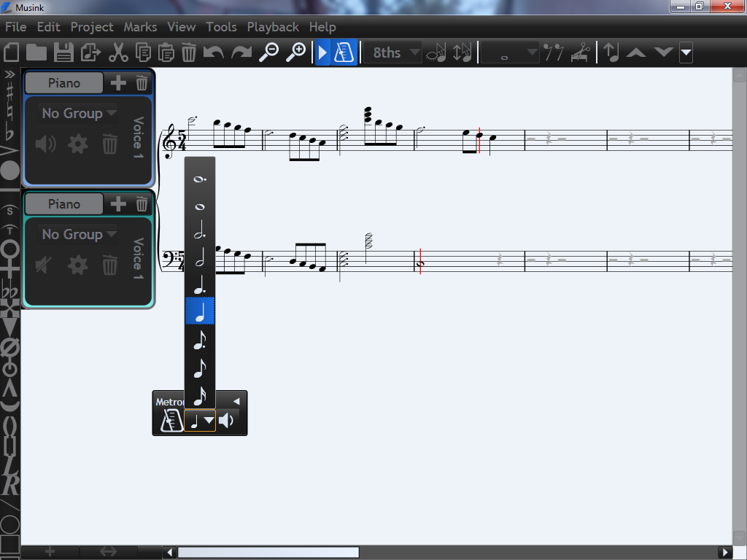Click the Undo arrow icon

pos(212,52)
